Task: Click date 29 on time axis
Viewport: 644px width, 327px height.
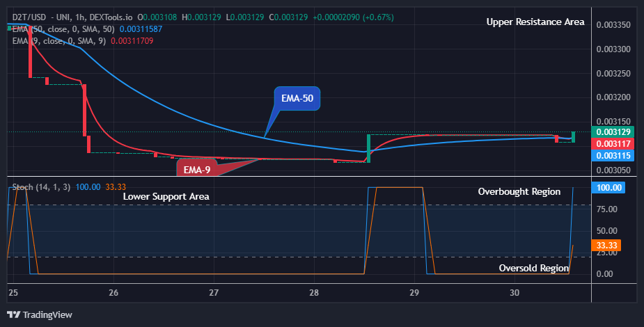Action: 414,292
